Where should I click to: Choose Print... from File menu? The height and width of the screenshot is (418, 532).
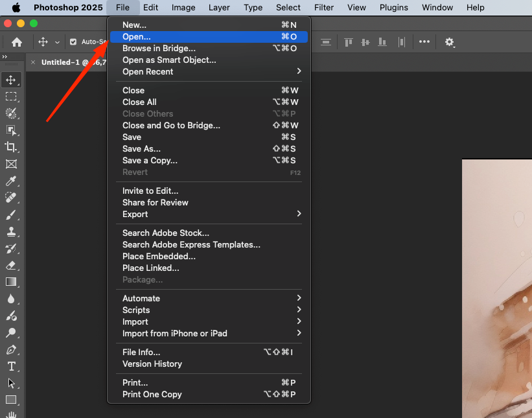209,383
